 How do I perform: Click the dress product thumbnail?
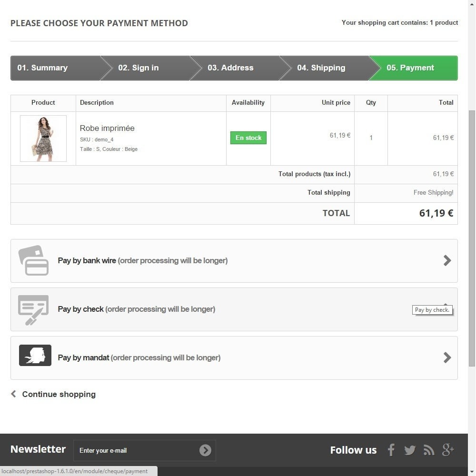(x=43, y=139)
